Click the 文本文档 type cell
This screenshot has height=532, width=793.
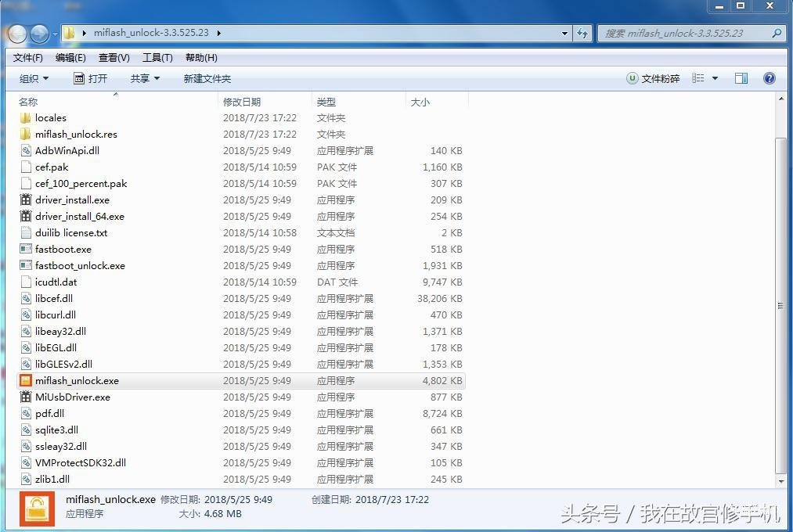coord(336,233)
